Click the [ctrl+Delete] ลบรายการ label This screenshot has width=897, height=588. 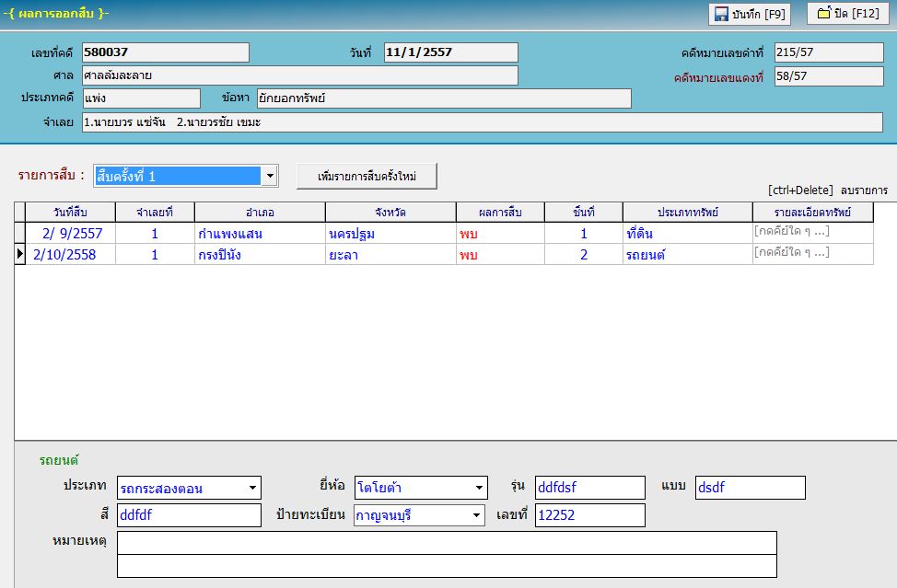828,190
